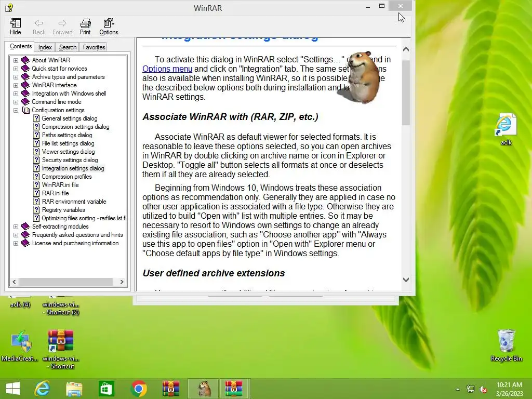
Task: Select the windows-vi... - Shortcut WinRAR desktop icon
Action: click(x=61, y=350)
